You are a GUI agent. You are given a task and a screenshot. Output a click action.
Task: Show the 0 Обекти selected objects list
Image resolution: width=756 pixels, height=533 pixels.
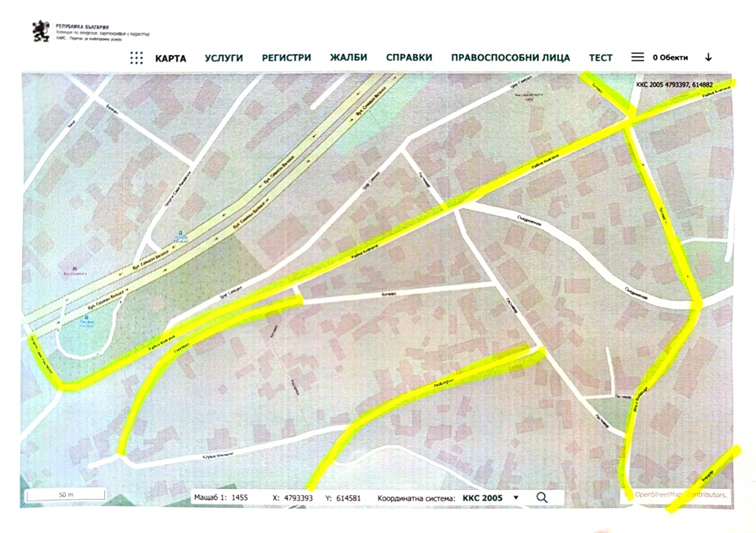point(671,58)
